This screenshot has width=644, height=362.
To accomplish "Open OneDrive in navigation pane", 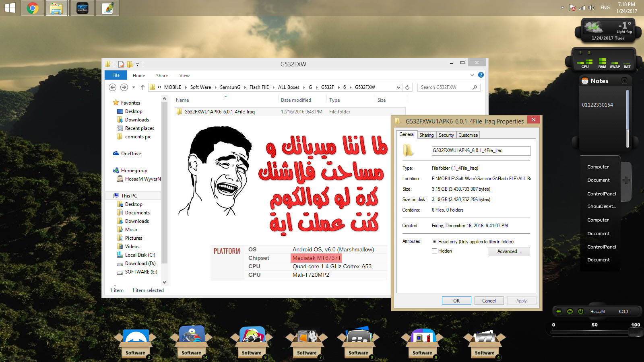I will tap(131, 154).
